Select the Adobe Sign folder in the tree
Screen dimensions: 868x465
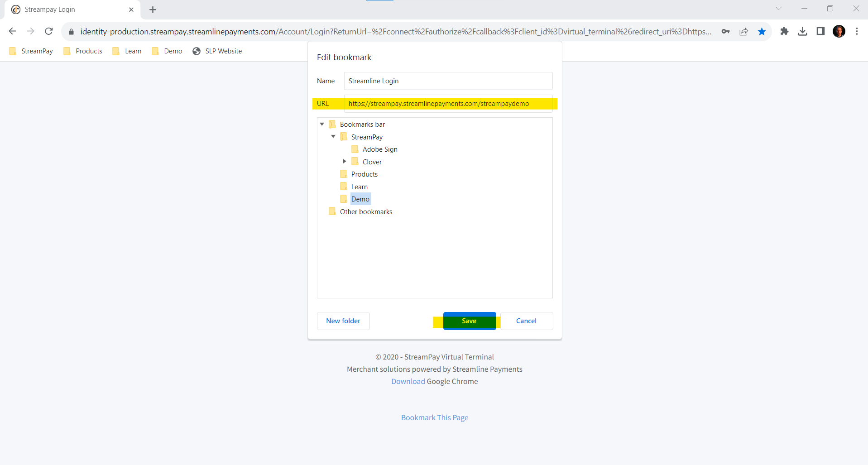[379, 149]
